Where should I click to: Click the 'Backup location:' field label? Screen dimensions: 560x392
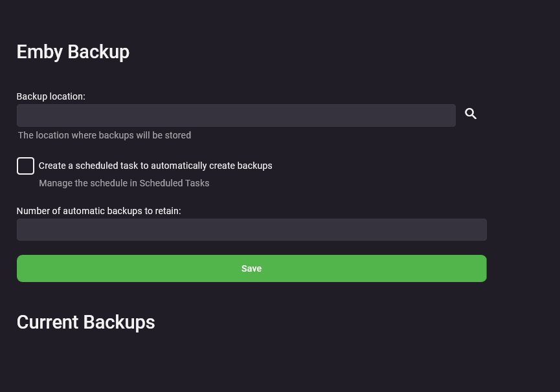click(x=50, y=96)
